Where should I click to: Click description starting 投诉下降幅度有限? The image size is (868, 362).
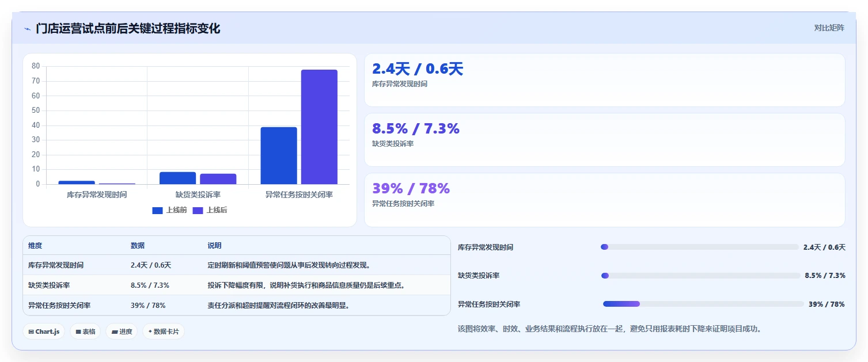(308, 285)
